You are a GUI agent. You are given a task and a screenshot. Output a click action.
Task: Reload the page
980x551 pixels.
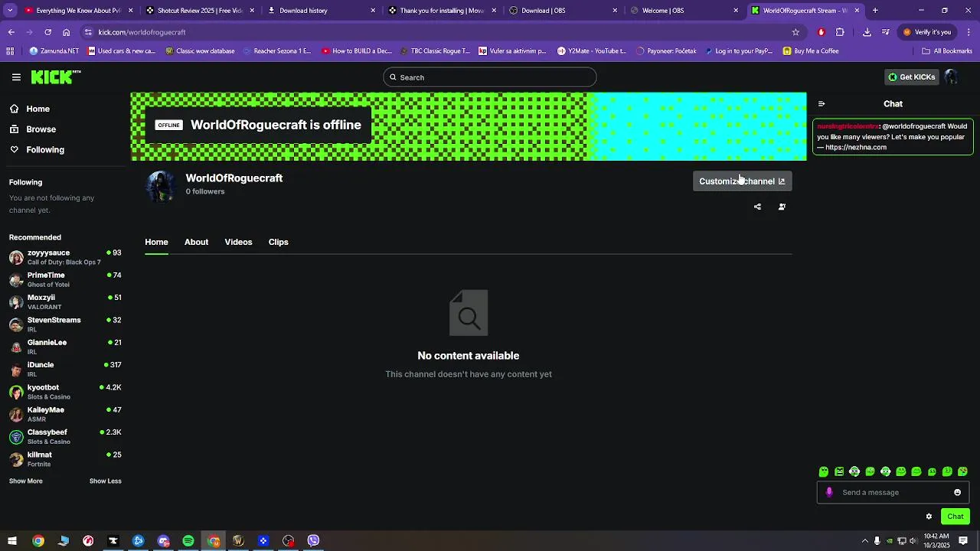pos(47,32)
